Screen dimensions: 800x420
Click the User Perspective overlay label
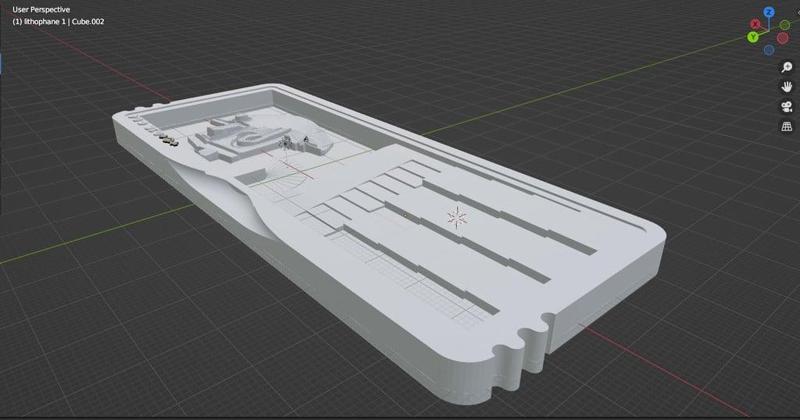click(x=41, y=10)
